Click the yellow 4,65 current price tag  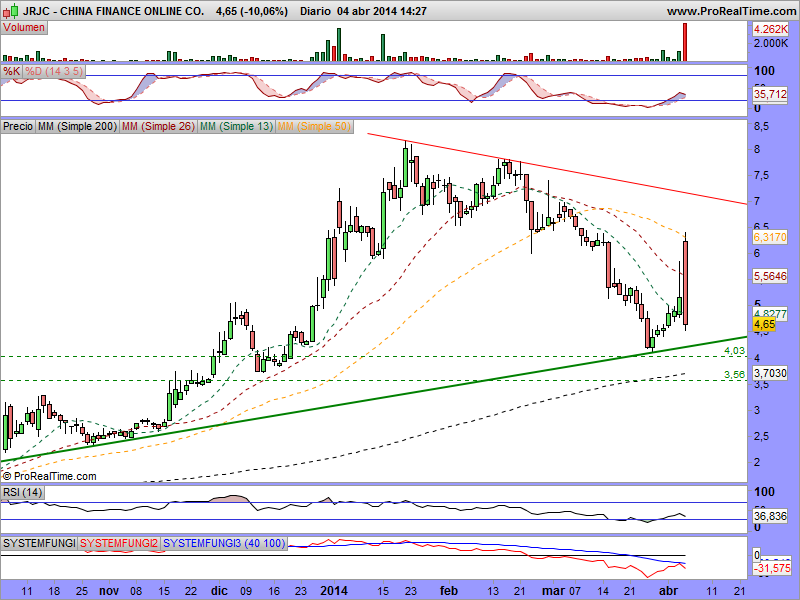click(764, 324)
